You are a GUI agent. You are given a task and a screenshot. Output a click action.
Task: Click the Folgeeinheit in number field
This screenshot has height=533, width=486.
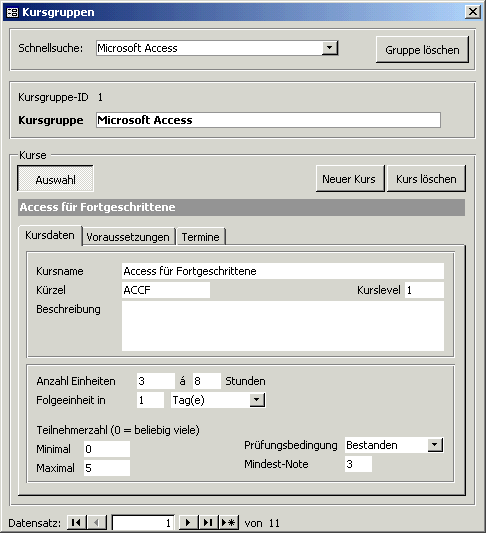[x=150, y=400]
